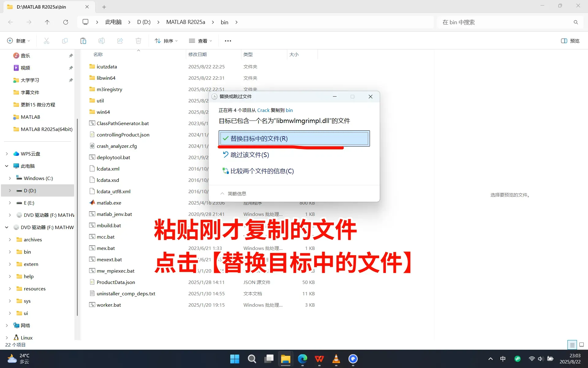588x368 pixels.
Task: Switch to details view icon at bottom right
Action: [x=572, y=345]
